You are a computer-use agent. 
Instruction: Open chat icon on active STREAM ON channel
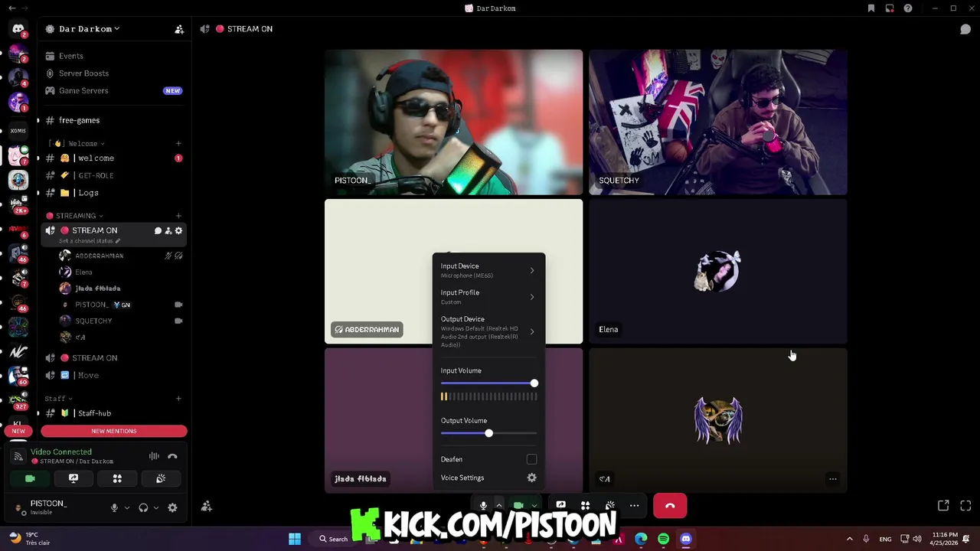pyautogui.click(x=158, y=230)
